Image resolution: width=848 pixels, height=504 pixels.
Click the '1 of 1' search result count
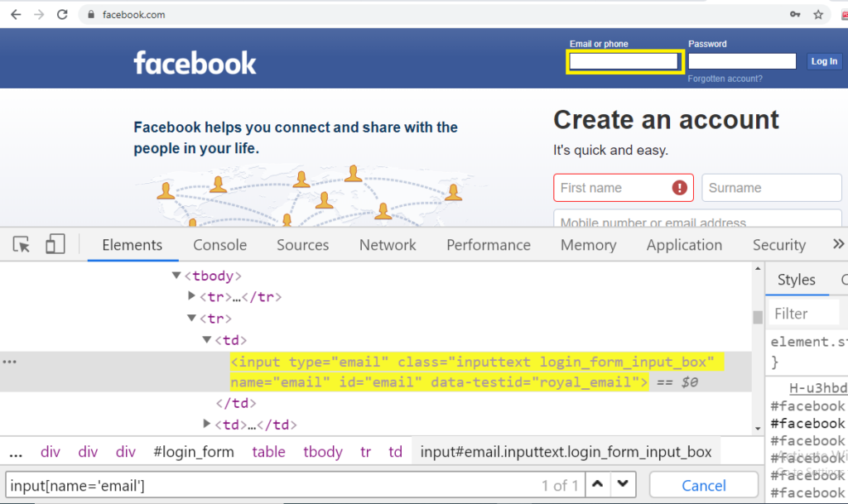coord(560,485)
